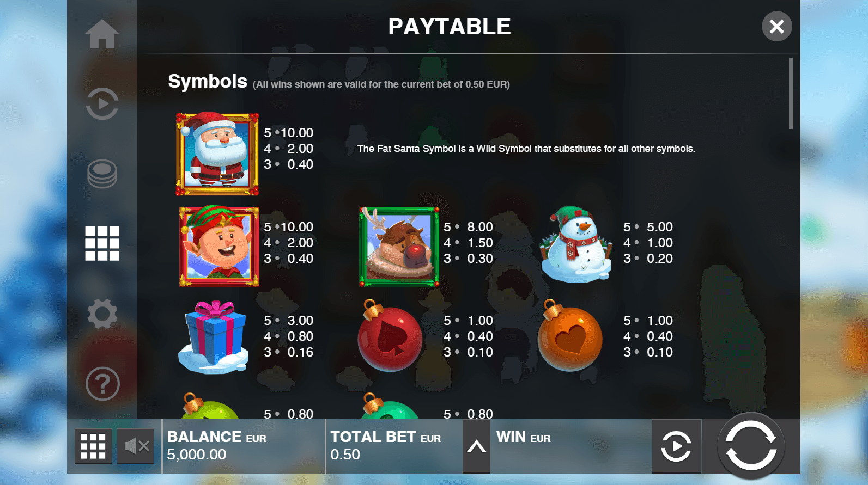The width and height of the screenshot is (868, 485).
Task: Toggle the muted sound speaker button
Action: pos(136,446)
